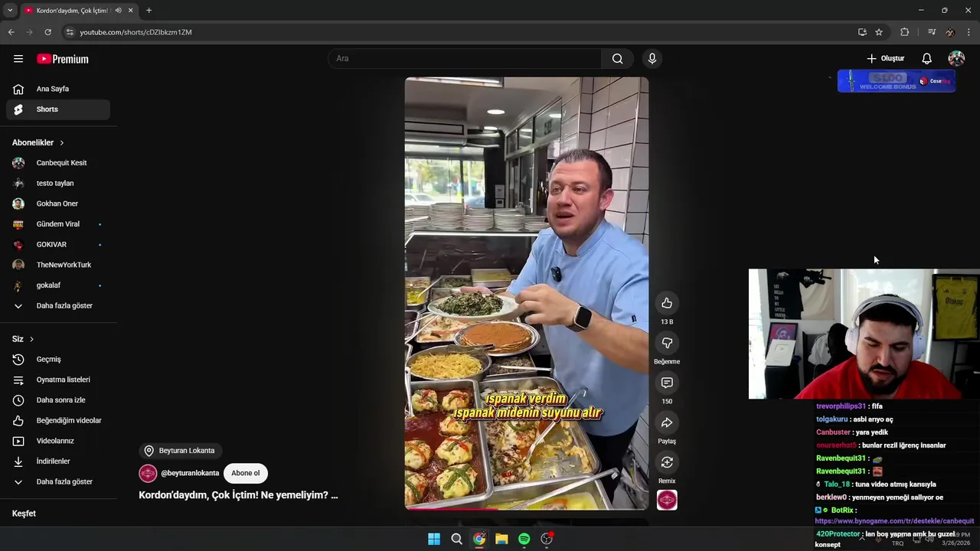Open Keşfet section heading

[24, 514]
